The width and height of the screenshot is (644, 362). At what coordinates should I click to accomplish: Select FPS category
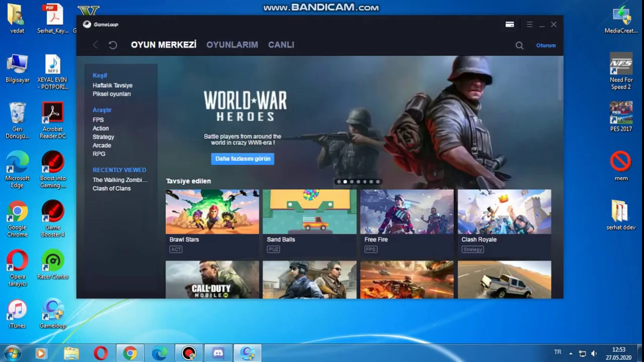pos(98,120)
